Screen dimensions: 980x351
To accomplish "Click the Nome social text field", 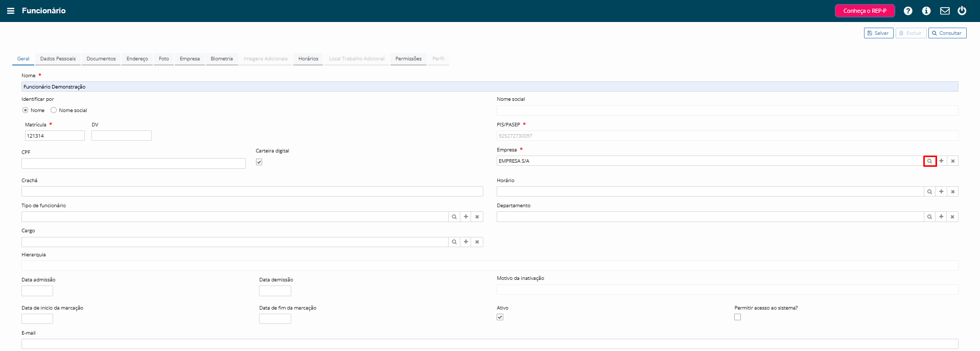I will point(728,111).
